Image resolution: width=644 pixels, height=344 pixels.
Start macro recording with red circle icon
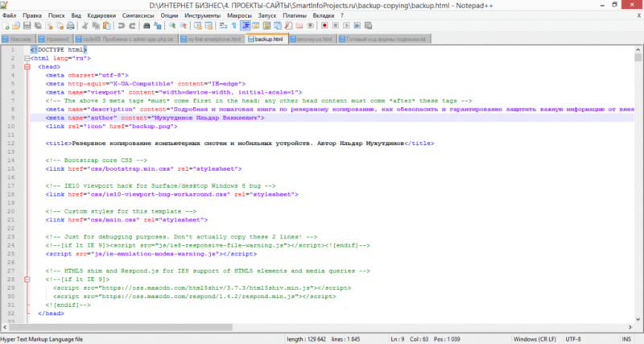click(324, 26)
